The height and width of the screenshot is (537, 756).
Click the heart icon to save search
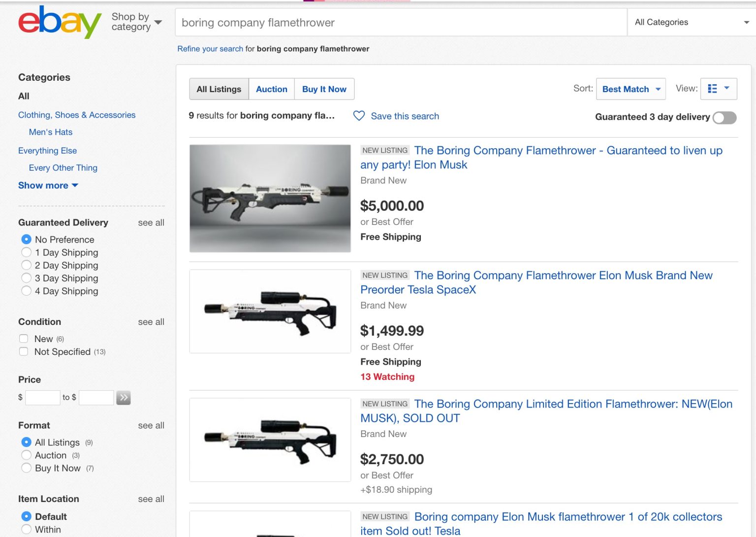click(x=359, y=116)
